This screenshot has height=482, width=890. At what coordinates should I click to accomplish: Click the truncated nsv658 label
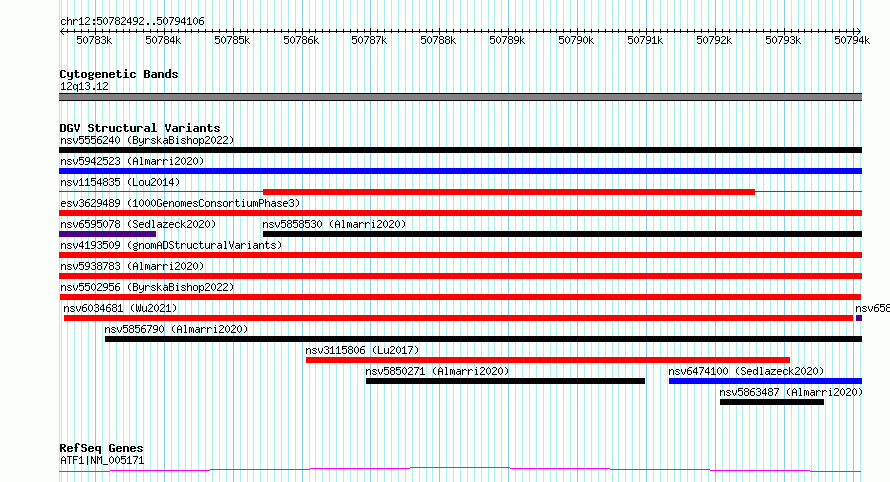coord(872,308)
